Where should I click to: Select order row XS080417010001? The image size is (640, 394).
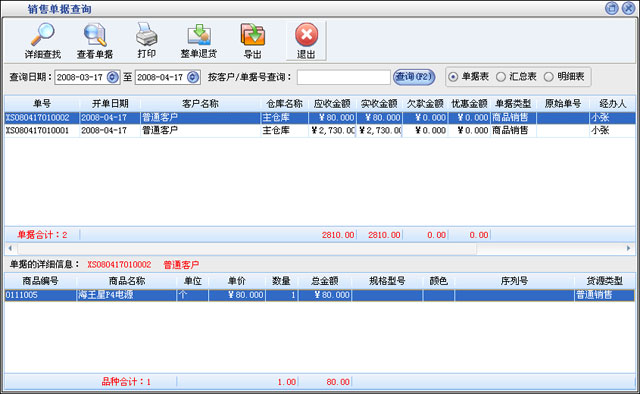(x=320, y=131)
